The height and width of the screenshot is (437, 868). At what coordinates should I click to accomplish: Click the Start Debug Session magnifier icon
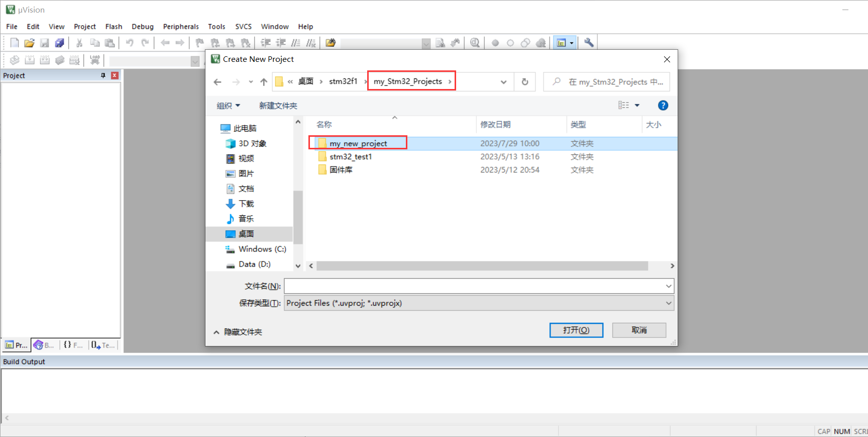point(475,43)
